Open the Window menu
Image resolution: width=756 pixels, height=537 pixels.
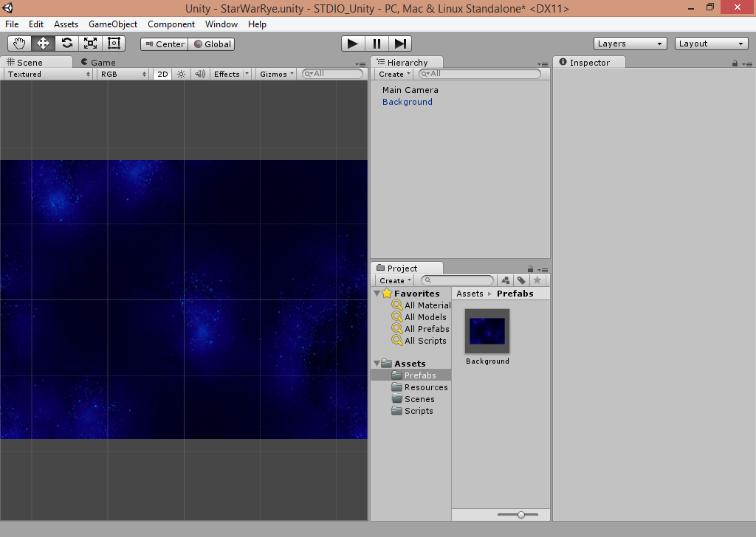pyautogui.click(x=221, y=24)
